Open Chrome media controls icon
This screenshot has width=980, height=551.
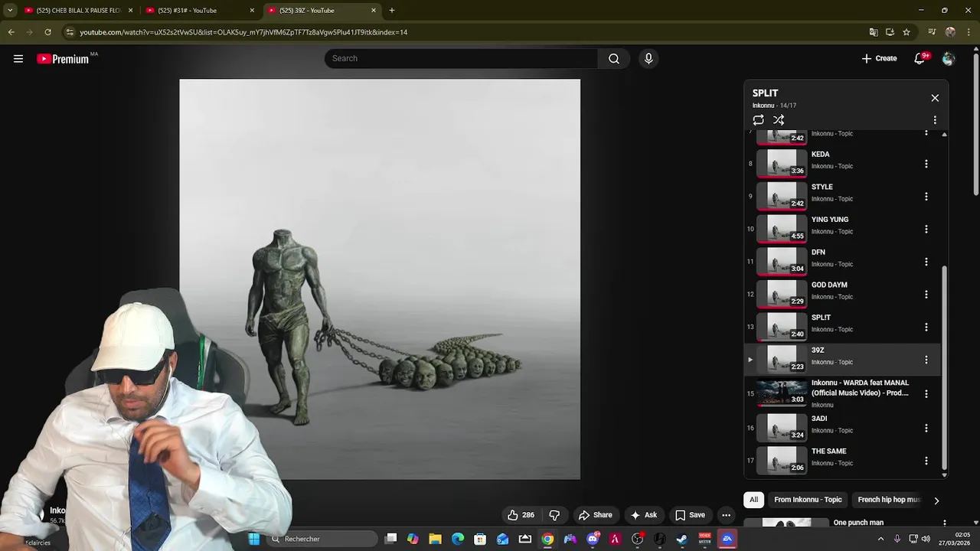(x=932, y=32)
